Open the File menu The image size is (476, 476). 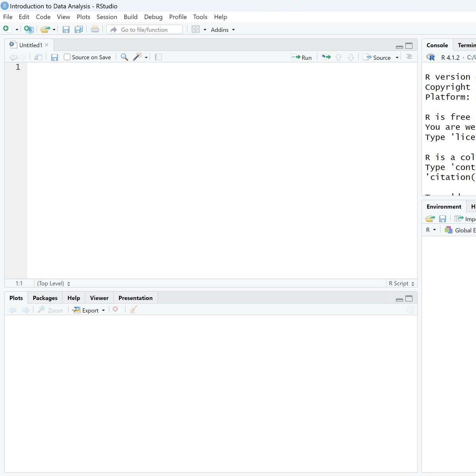[8, 17]
